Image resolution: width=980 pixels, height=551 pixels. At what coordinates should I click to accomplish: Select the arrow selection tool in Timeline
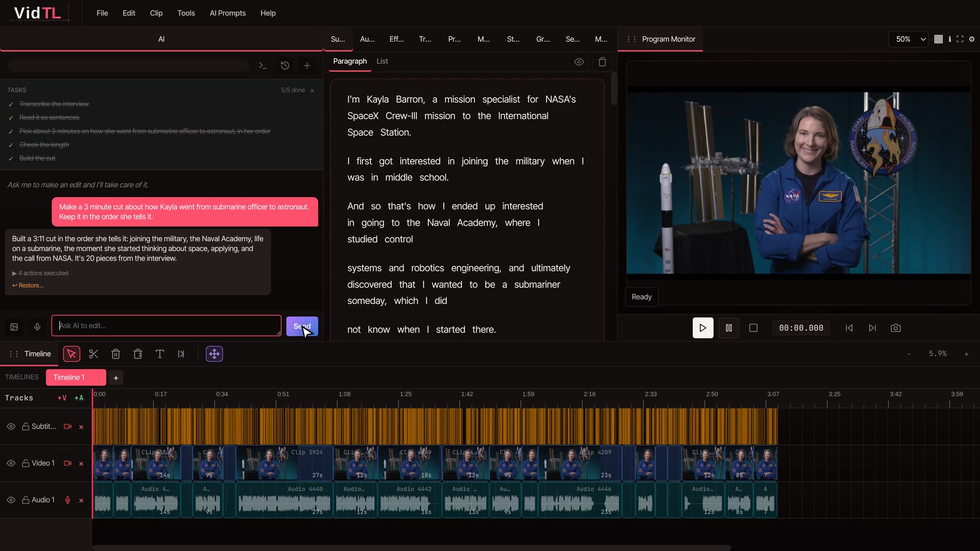click(72, 354)
